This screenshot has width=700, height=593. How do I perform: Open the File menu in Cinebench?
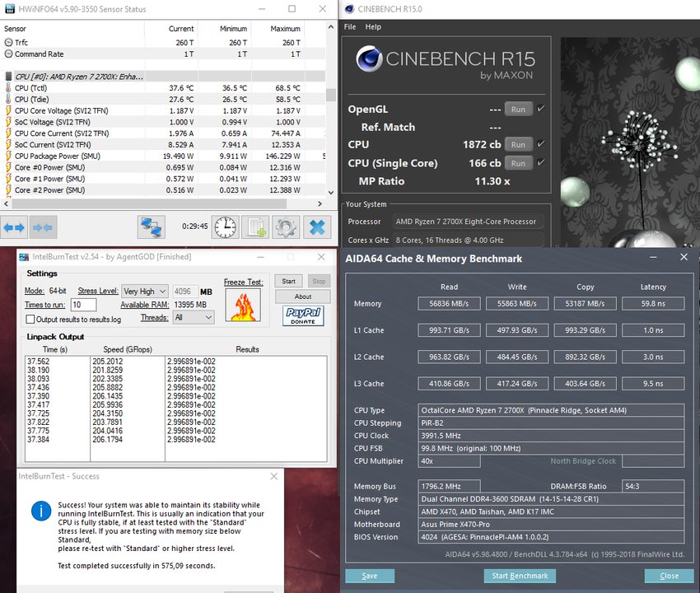[350, 27]
